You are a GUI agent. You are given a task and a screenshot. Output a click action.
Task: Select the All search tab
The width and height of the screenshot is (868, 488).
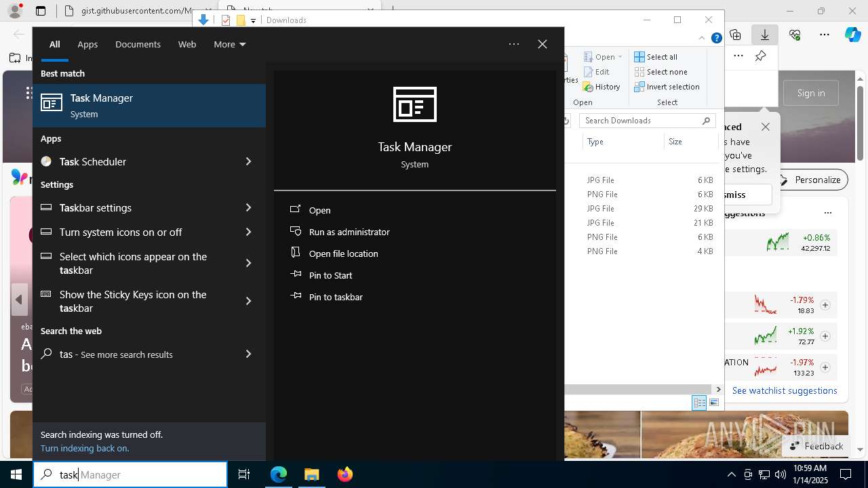point(54,44)
